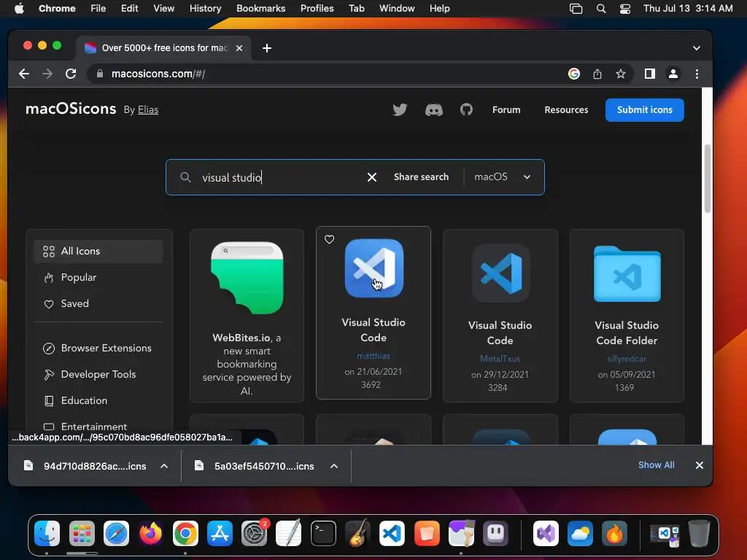
Task: Open Chrome profile avatar
Action: pyautogui.click(x=673, y=74)
